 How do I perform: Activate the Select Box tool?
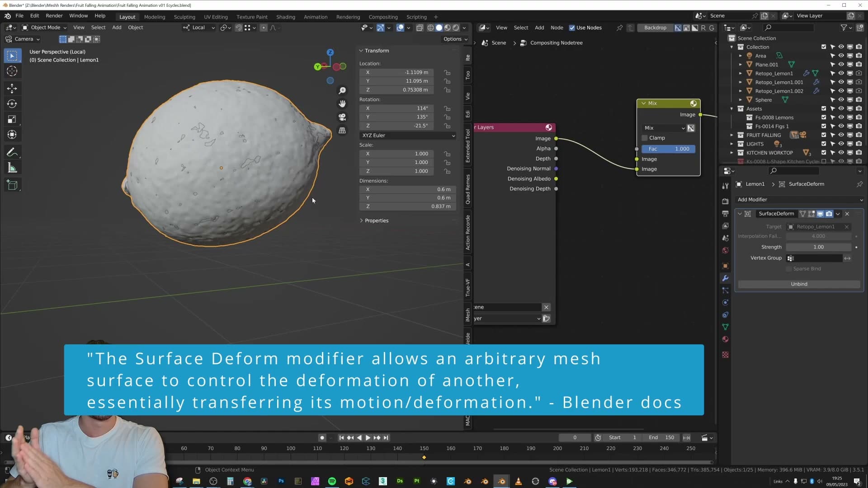(x=12, y=56)
